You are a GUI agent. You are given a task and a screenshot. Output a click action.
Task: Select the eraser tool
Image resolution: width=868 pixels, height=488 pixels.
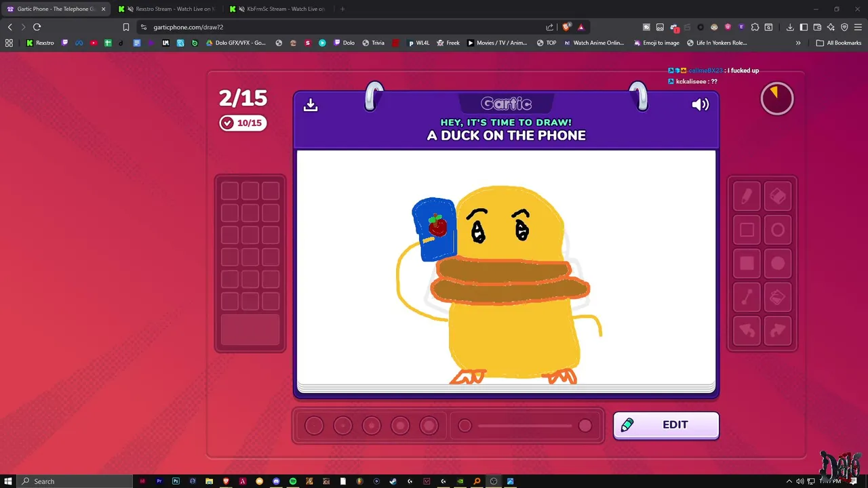[x=778, y=197]
